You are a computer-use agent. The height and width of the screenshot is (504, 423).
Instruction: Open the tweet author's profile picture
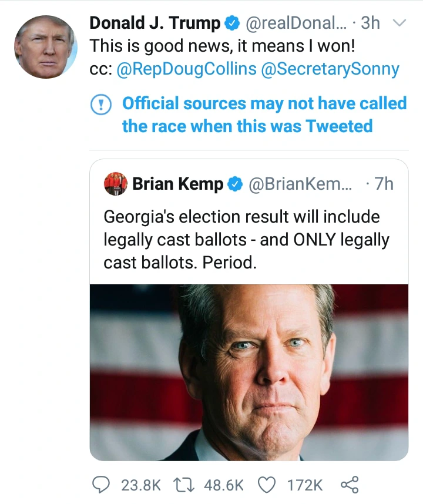click(x=46, y=47)
